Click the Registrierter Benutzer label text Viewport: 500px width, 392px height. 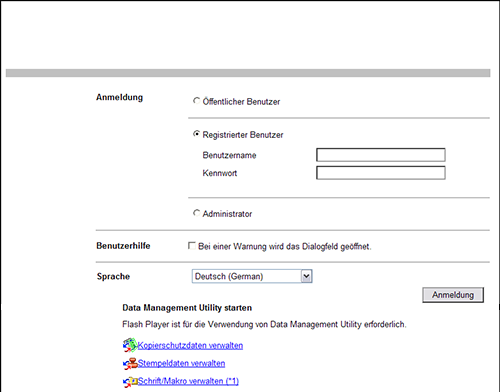point(243,135)
